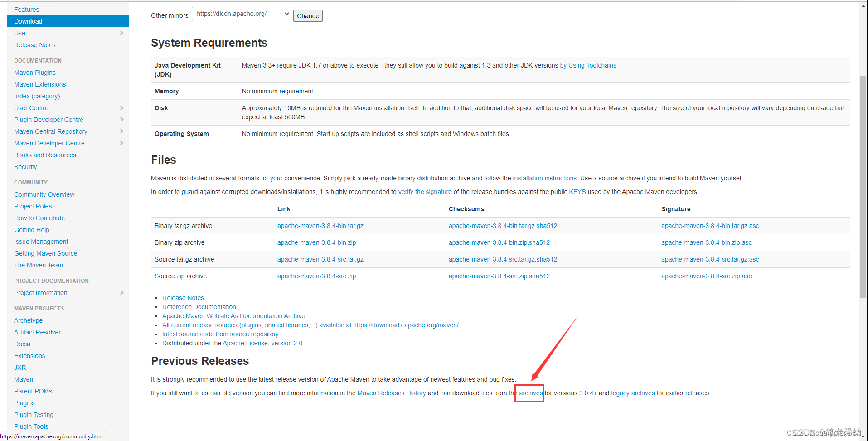Click the archives link
The width and height of the screenshot is (868, 441).
(x=531, y=393)
